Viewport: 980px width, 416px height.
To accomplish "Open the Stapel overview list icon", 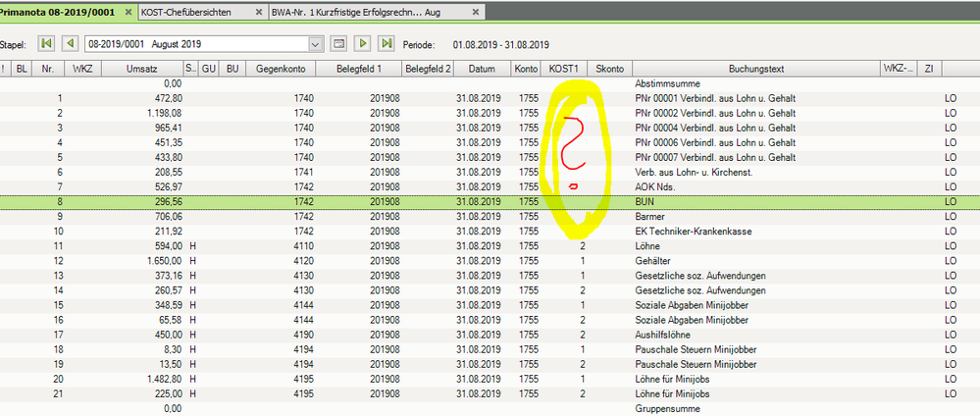I will point(338,44).
